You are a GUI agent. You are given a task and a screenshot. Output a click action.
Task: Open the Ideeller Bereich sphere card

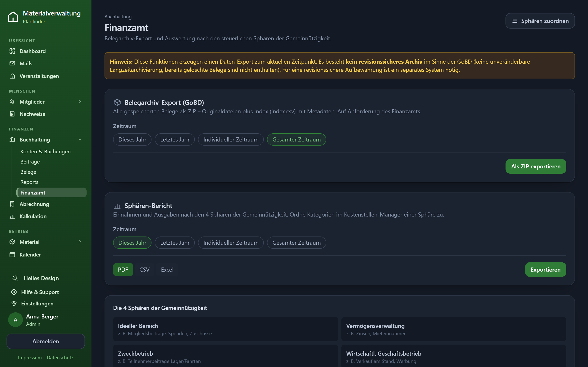225,329
